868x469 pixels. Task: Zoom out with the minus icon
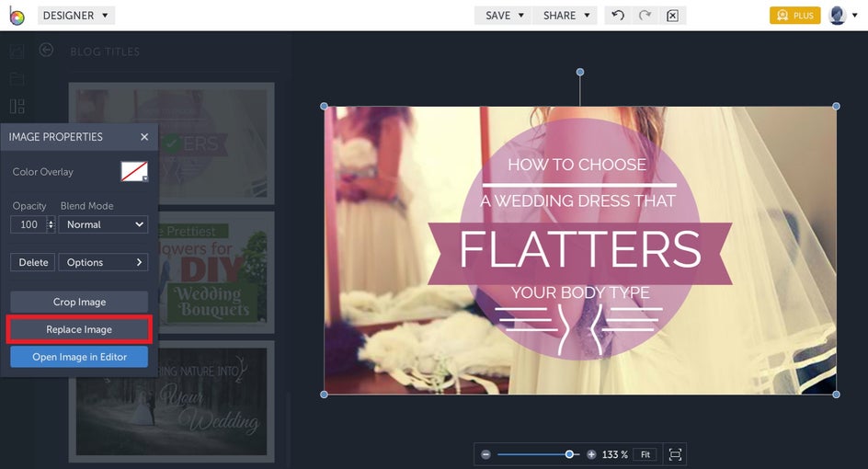click(485, 454)
